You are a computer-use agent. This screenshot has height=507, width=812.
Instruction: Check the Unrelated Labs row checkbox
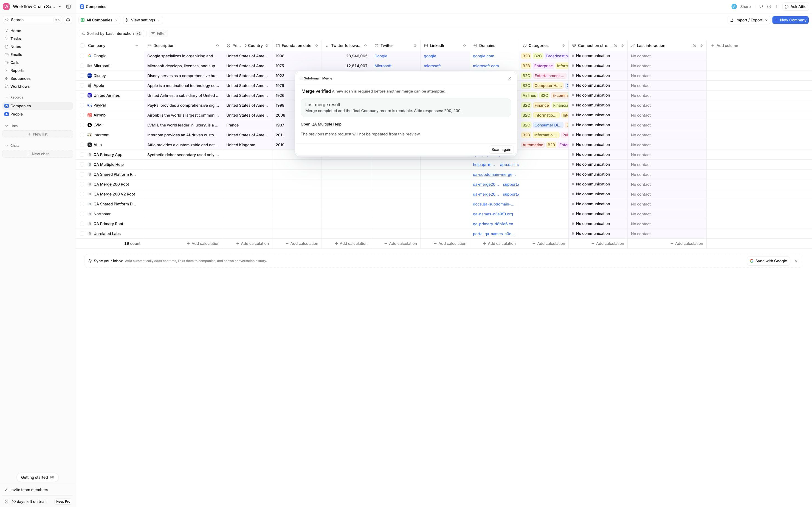click(x=82, y=234)
